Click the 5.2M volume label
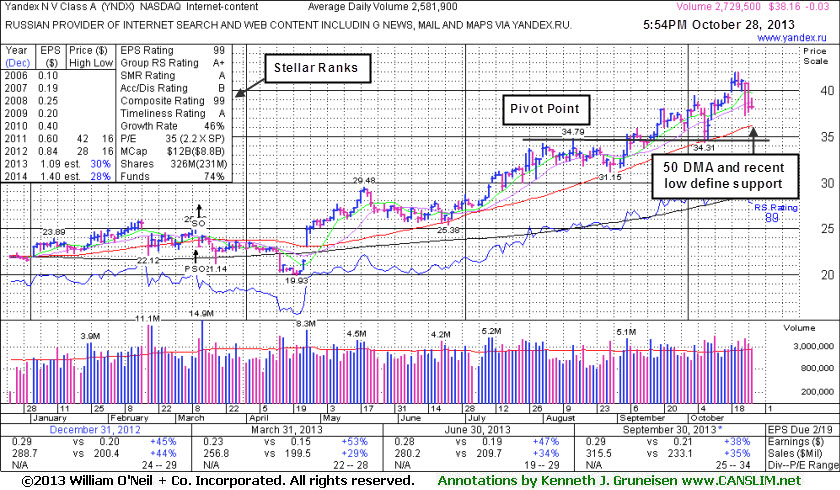Image resolution: width=840 pixels, height=490 pixels. pyautogui.click(x=491, y=331)
